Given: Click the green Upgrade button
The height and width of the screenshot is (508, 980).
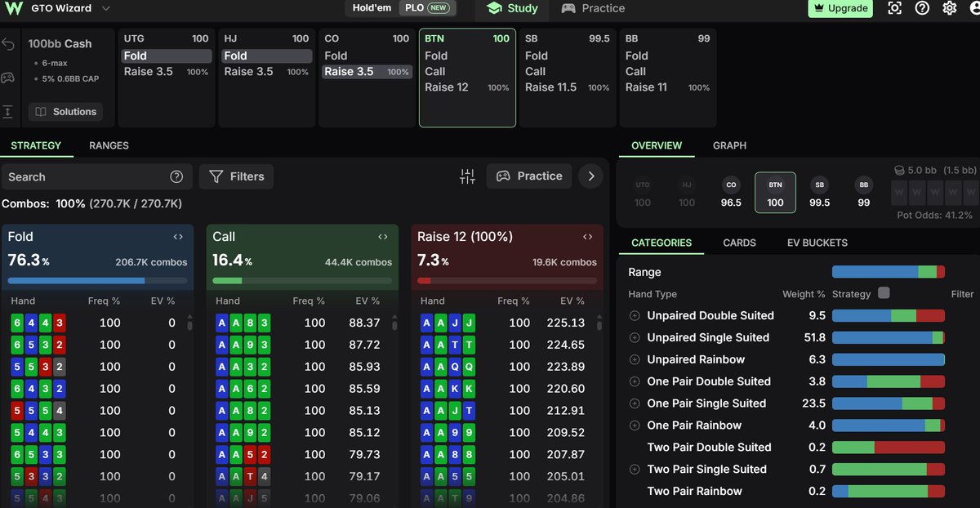Looking at the screenshot, I should 840,8.
